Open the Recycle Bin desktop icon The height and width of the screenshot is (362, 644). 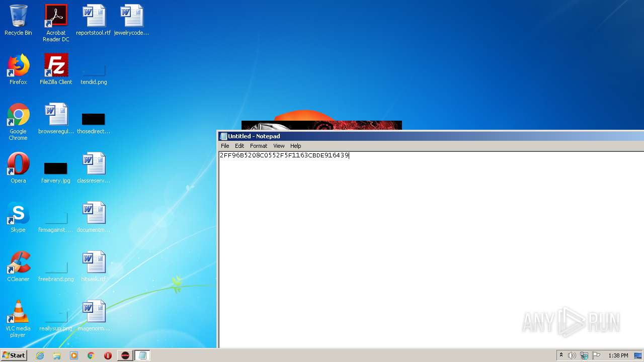click(18, 20)
